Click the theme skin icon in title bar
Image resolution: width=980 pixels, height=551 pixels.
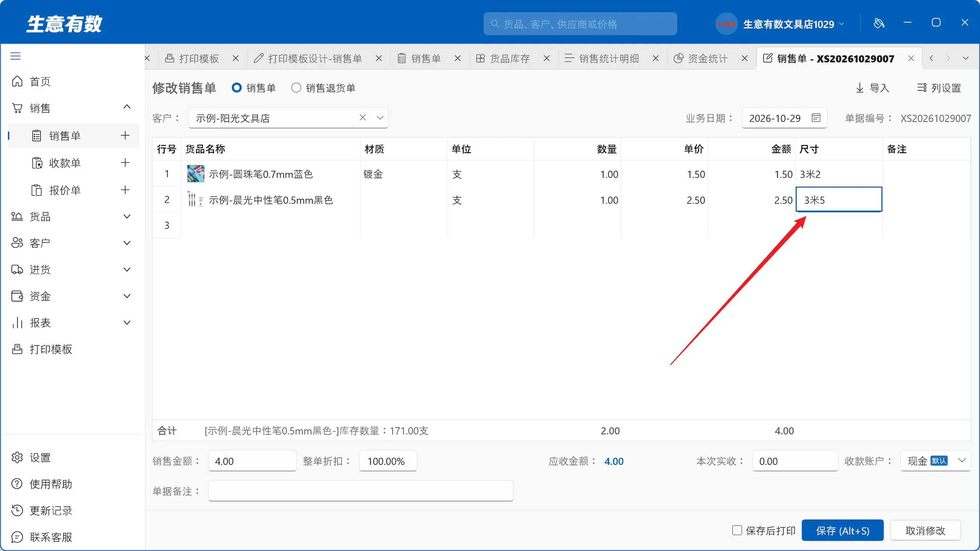tap(879, 23)
